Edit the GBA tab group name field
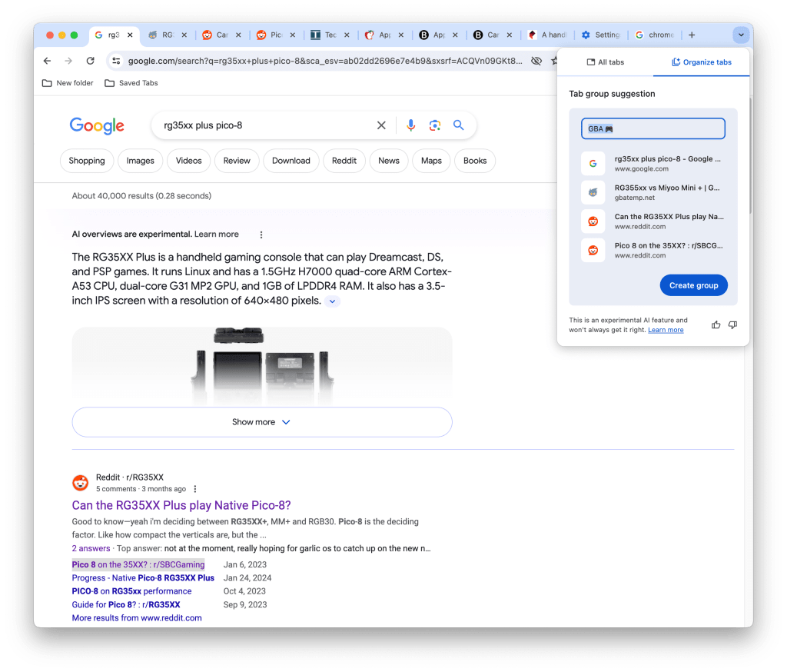787x672 pixels. (x=653, y=128)
